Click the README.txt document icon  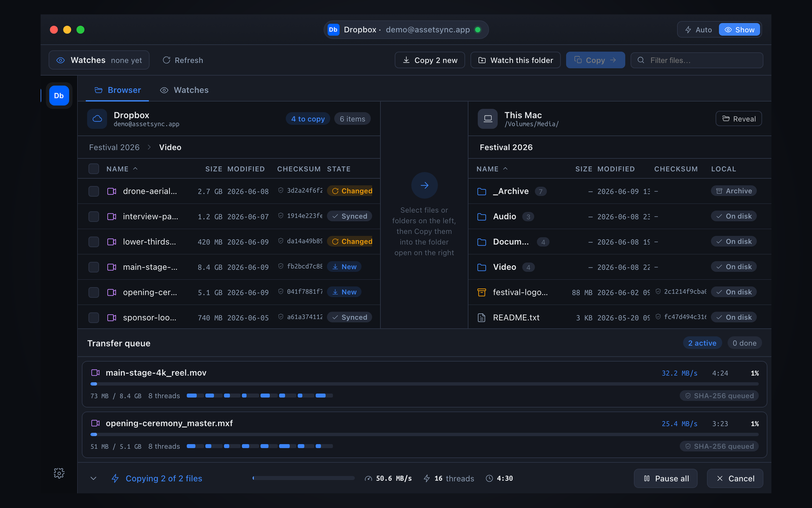click(482, 318)
